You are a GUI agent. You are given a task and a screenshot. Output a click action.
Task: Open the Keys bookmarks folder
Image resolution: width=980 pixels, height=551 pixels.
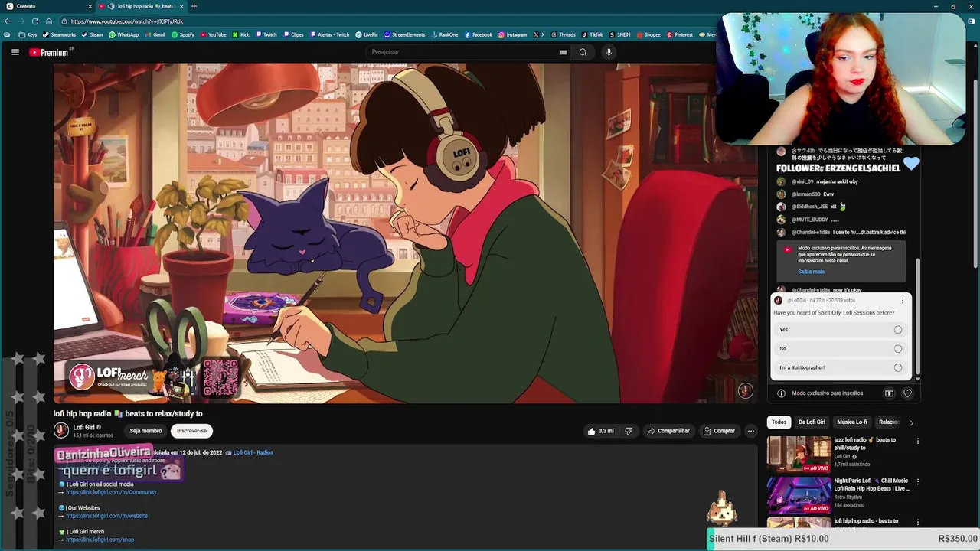[x=28, y=34]
